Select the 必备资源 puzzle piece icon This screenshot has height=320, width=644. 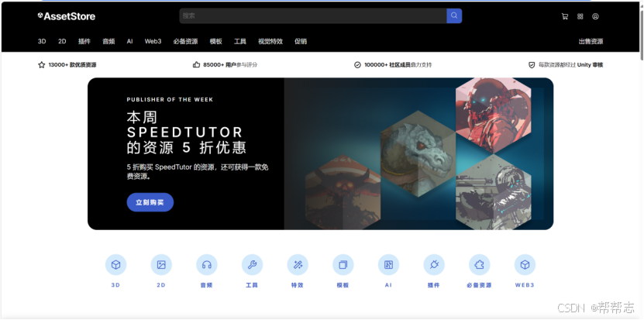(479, 264)
